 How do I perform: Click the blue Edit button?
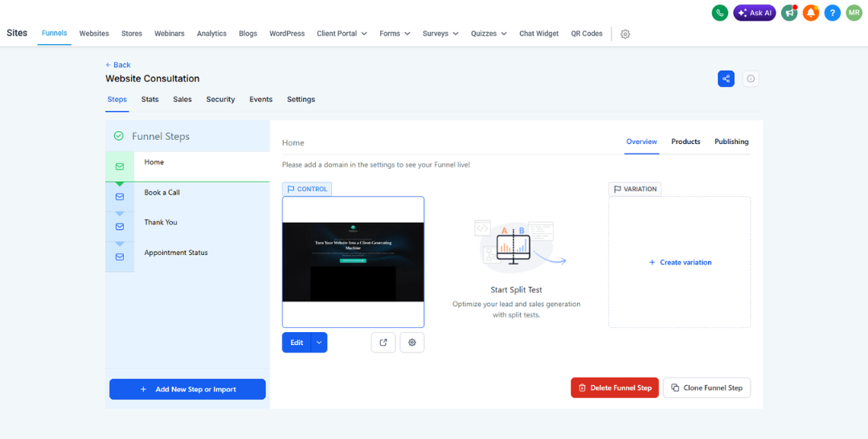tap(297, 343)
